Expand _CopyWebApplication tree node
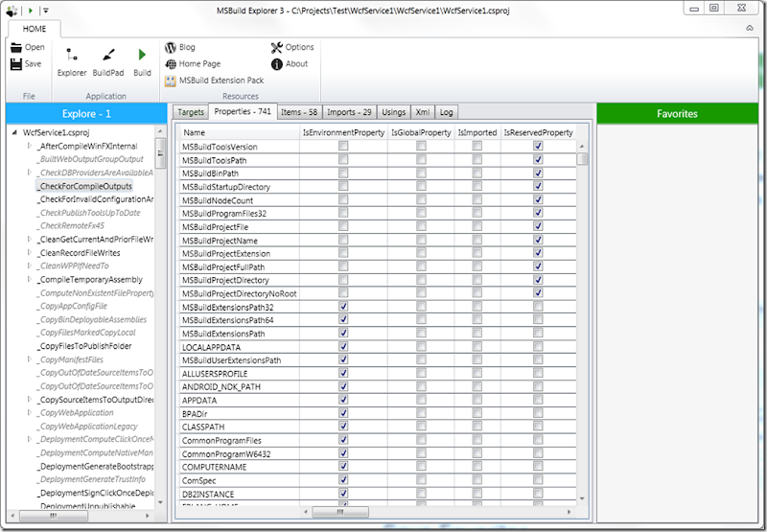This screenshot has height=532, width=767. point(30,412)
